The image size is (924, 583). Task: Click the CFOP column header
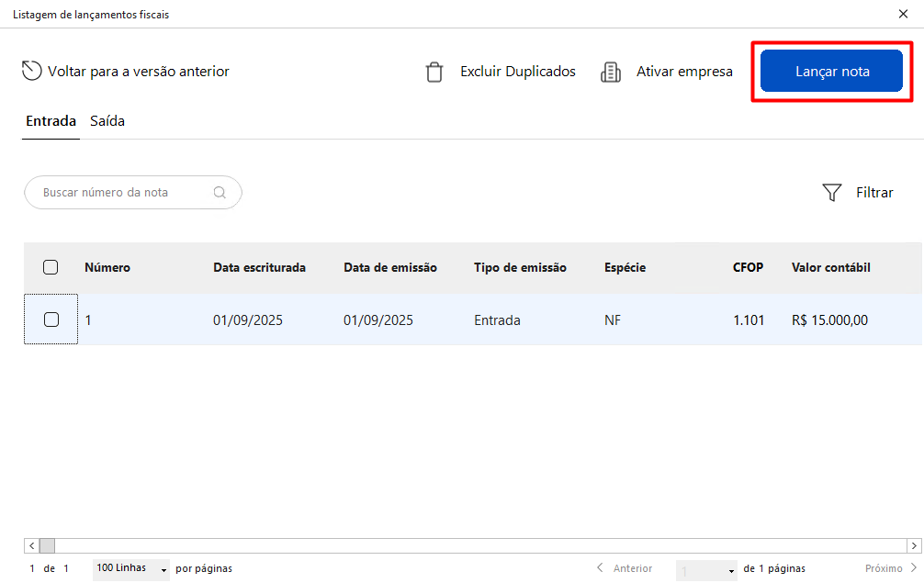[748, 267]
